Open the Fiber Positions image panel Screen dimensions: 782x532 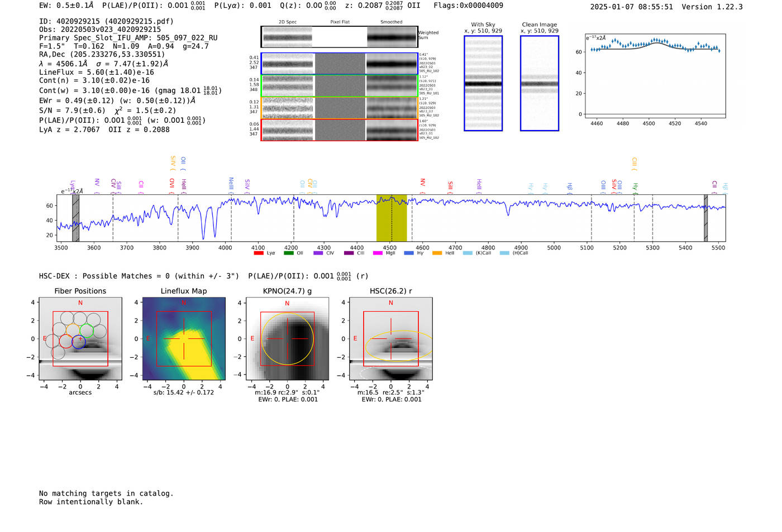point(80,339)
